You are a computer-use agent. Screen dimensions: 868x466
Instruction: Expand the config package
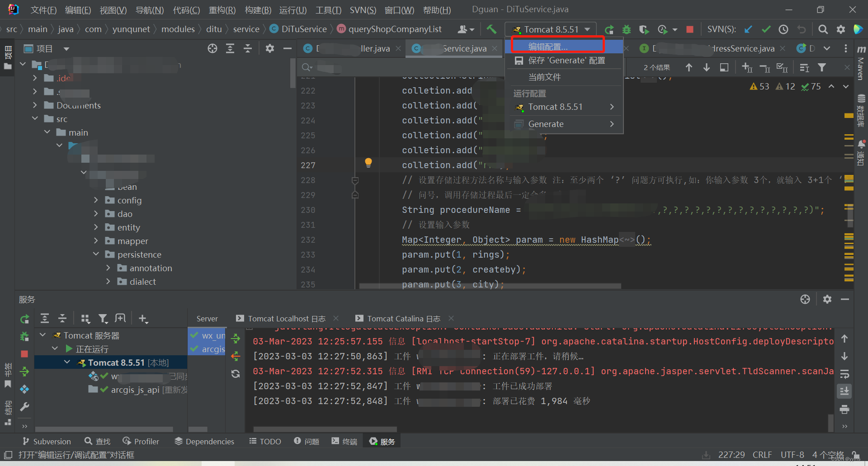96,200
